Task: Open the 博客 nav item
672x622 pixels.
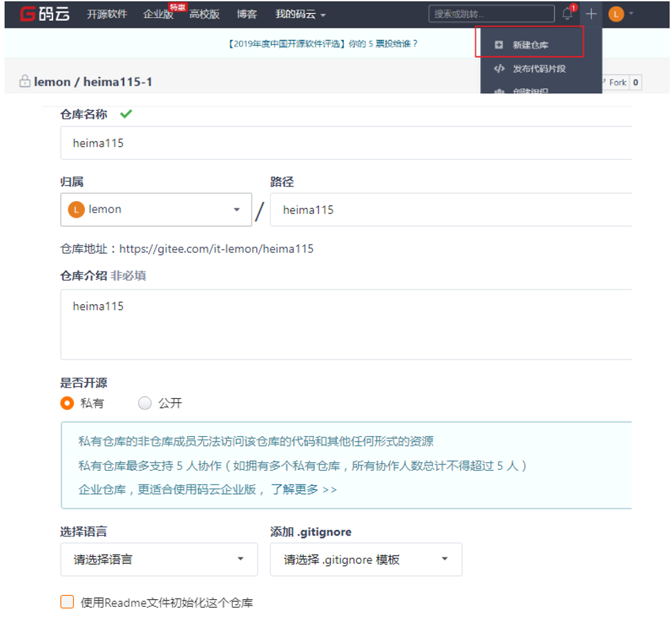Action: tap(247, 14)
